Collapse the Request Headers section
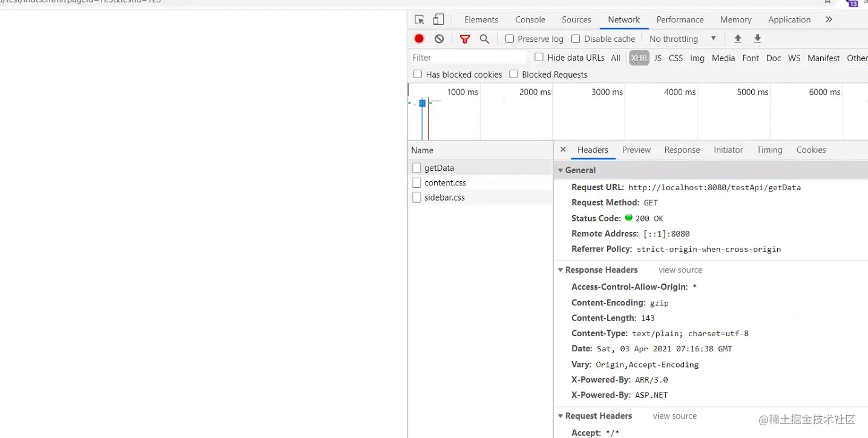Image resolution: width=868 pixels, height=438 pixels. click(561, 416)
